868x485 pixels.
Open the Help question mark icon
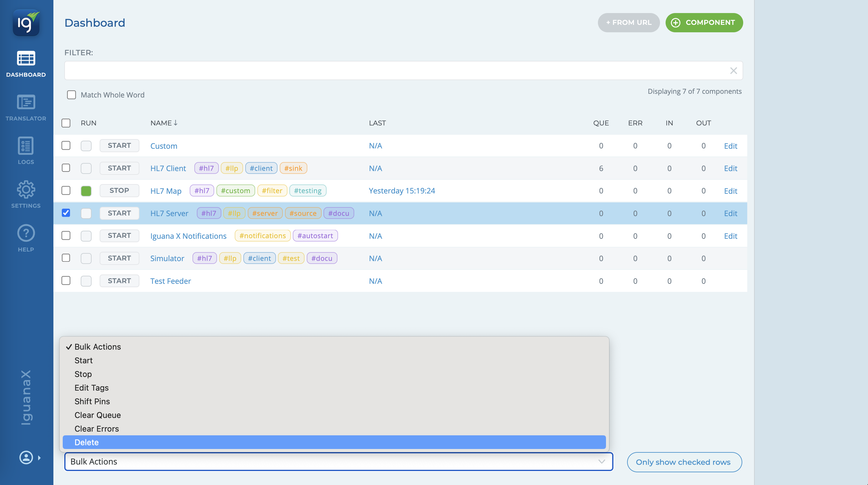tap(26, 233)
